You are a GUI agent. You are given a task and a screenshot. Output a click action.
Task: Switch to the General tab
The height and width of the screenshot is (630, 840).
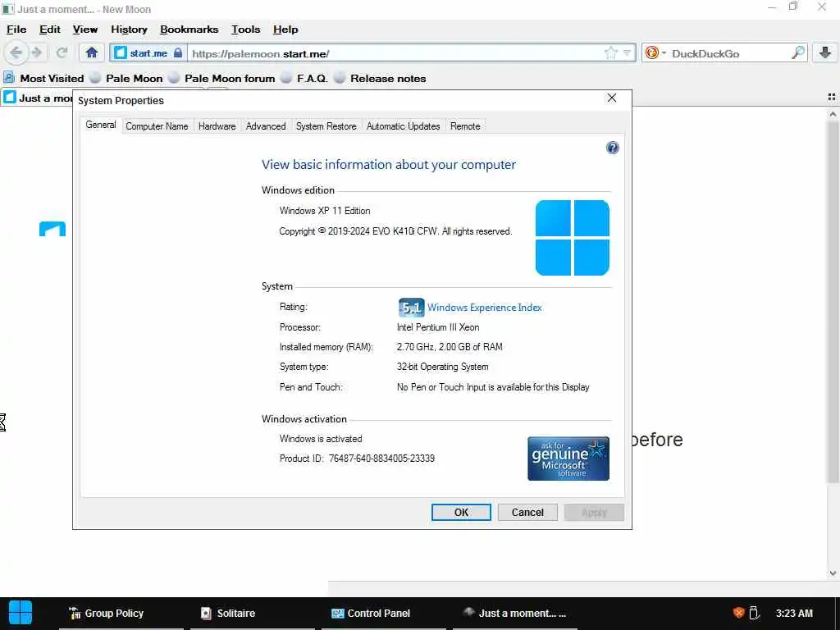coord(101,125)
